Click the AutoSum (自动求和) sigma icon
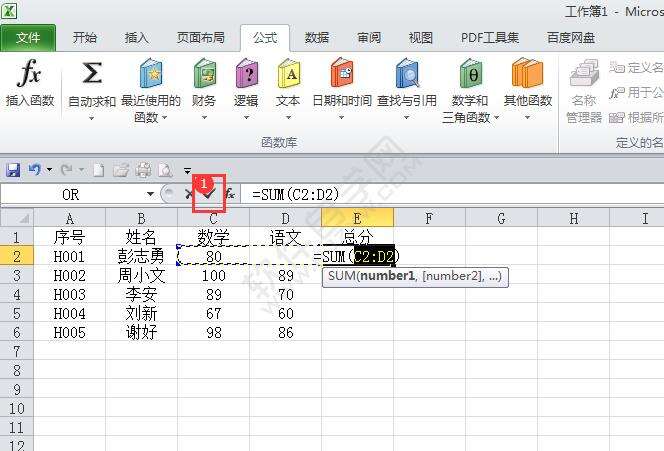This screenshot has width=664, height=451. pos(91,73)
